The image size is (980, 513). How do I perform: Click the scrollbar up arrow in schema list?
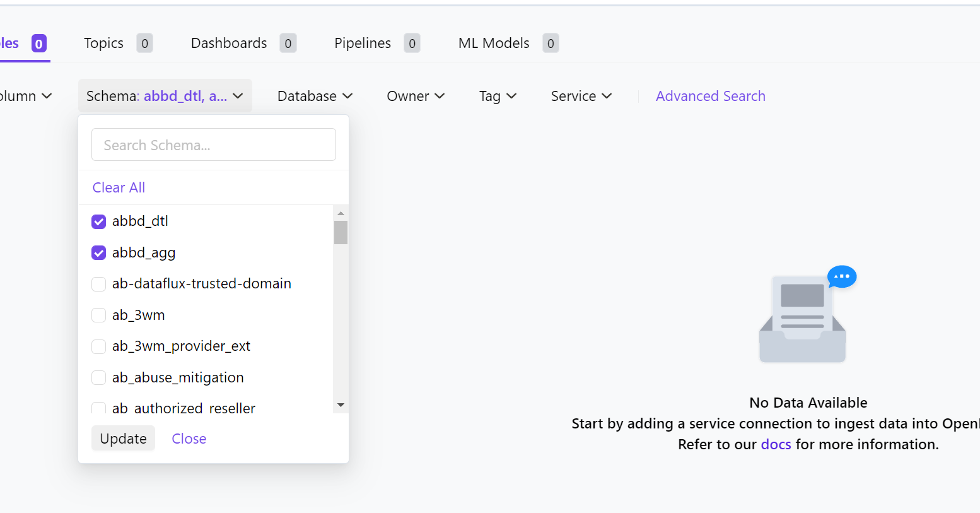click(x=341, y=213)
